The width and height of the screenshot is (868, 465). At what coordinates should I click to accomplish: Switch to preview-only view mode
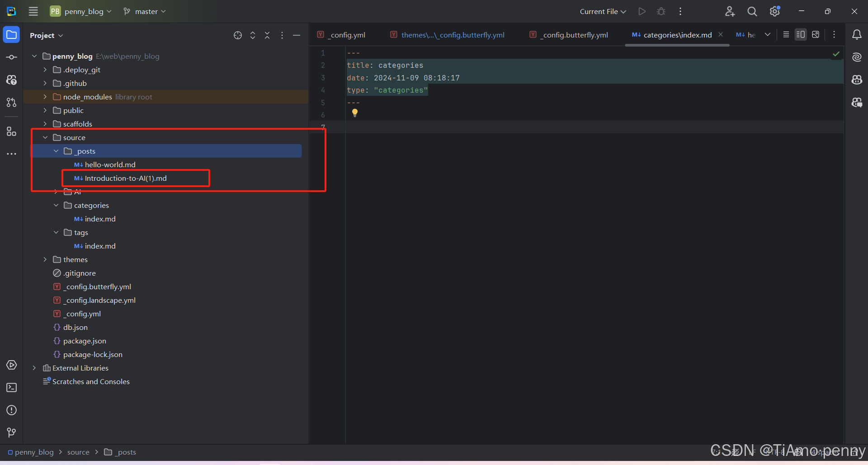click(x=816, y=35)
